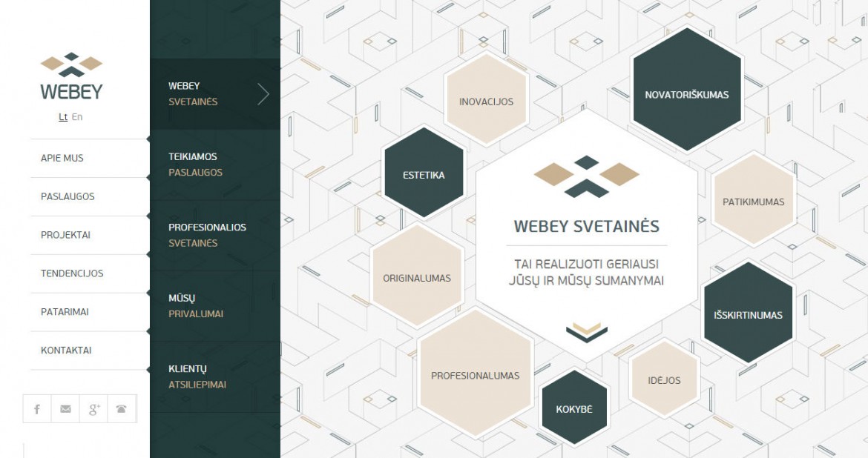
Task: Open the KONTAKTAI link
Action: (x=68, y=351)
